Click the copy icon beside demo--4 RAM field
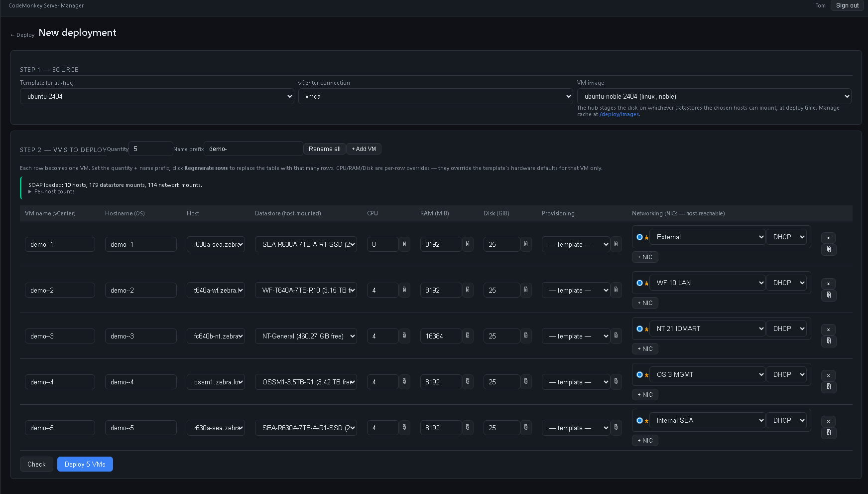Image resolution: width=868 pixels, height=494 pixels. click(x=468, y=382)
